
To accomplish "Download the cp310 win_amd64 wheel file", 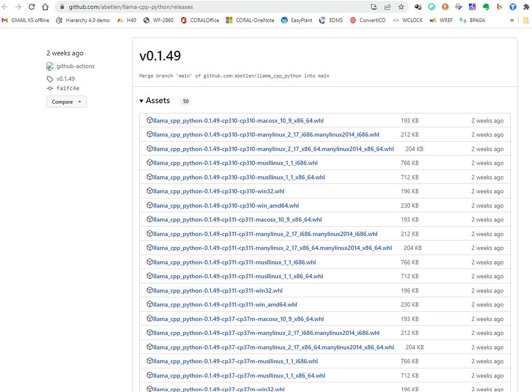I will [226, 205].
